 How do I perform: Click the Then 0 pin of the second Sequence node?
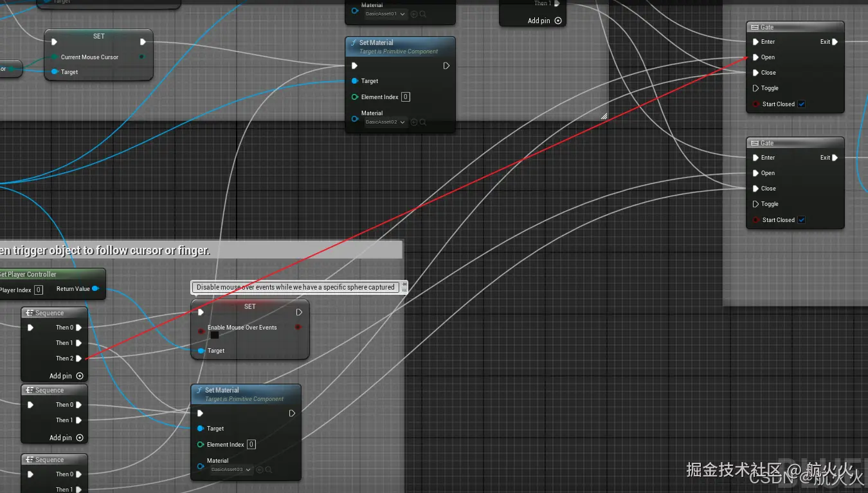pos(78,405)
